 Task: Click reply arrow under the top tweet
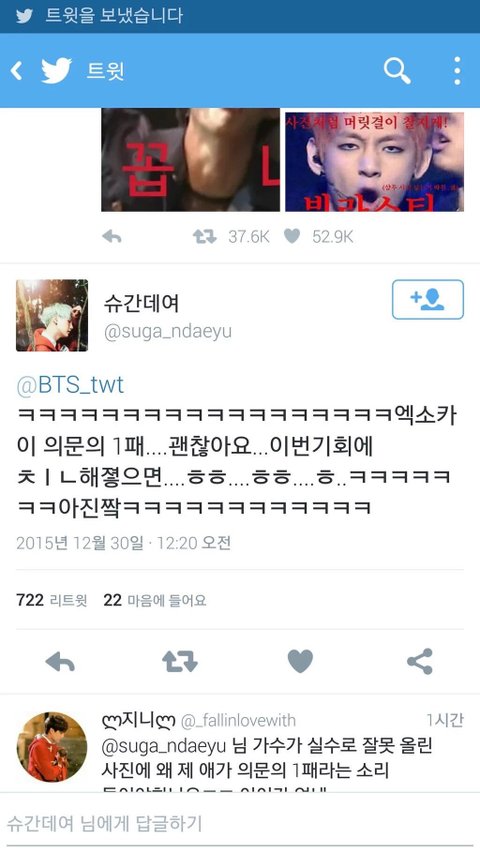(112, 236)
